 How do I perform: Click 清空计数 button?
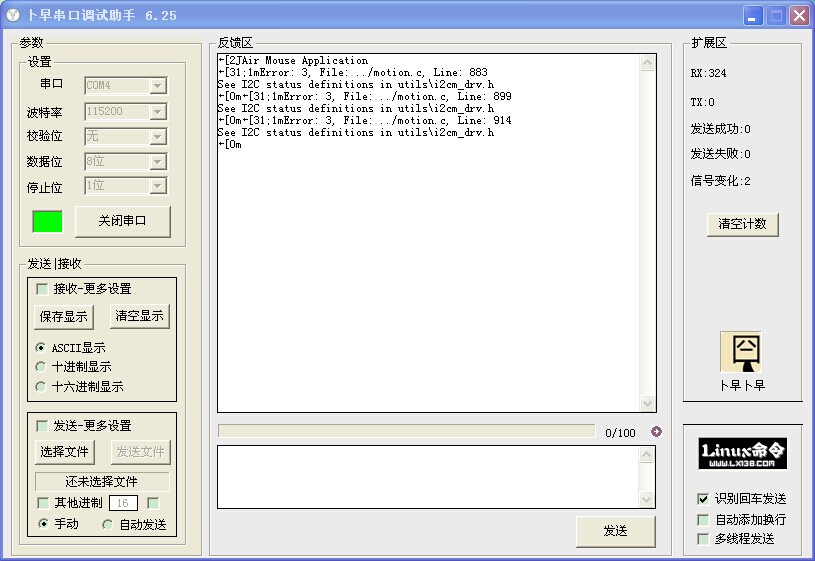(742, 224)
